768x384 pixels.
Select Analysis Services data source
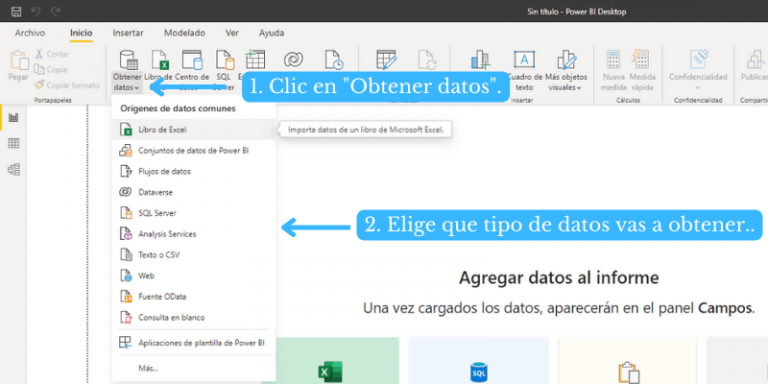pyautogui.click(x=194, y=234)
